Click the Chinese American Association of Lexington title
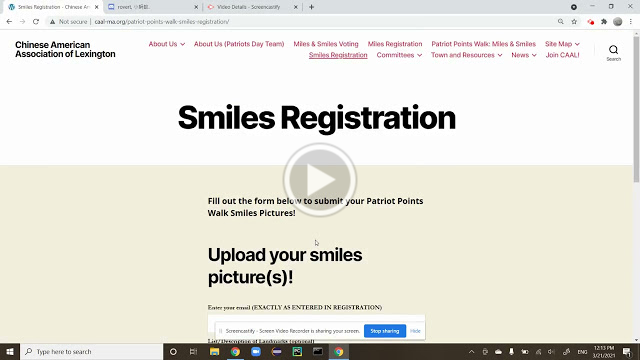The image size is (640, 360). pyautogui.click(x=65, y=49)
